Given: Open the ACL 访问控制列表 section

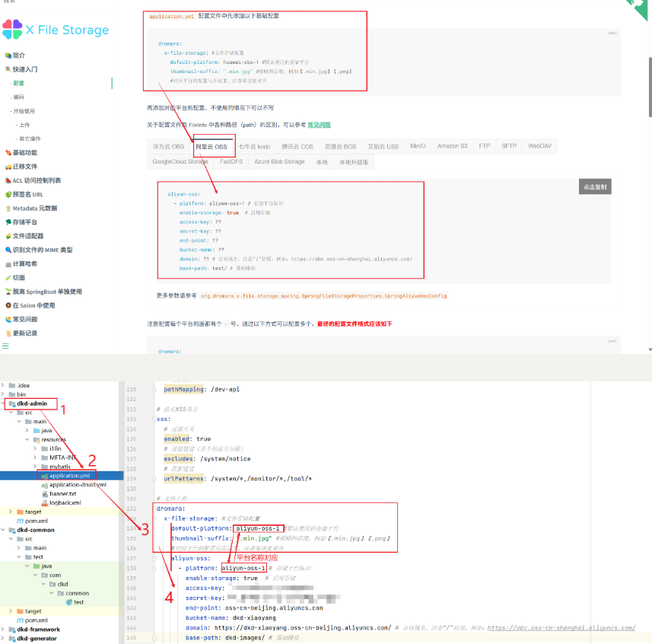Looking at the screenshot, I should [x=36, y=180].
